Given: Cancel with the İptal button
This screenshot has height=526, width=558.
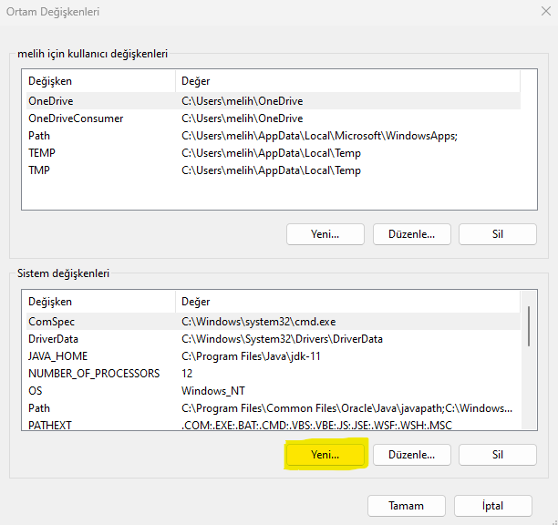Looking at the screenshot, I should 493,506.
